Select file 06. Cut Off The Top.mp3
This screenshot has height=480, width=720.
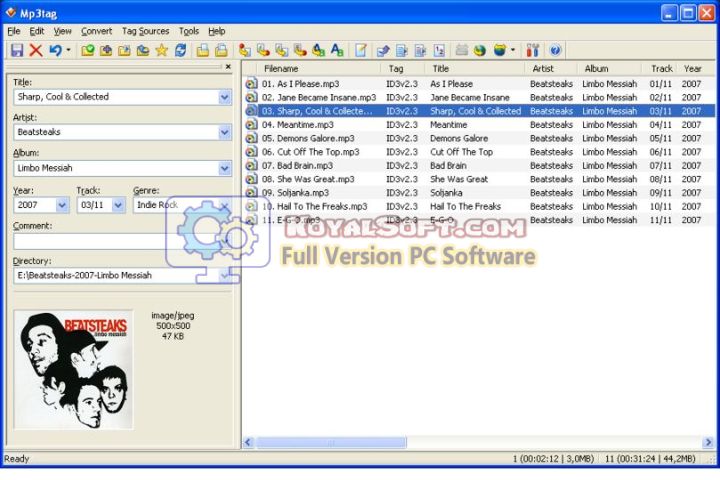coord(310,152)
